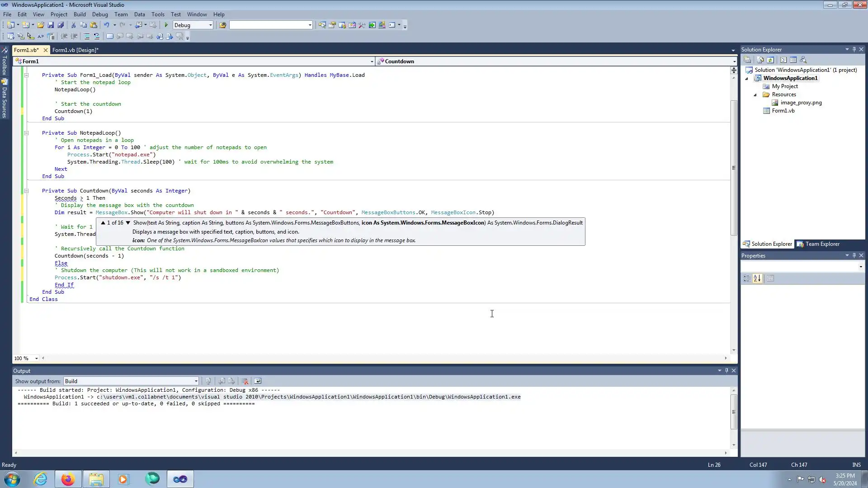
Task: Click the Open File folder icon
Action: (41, 25)
